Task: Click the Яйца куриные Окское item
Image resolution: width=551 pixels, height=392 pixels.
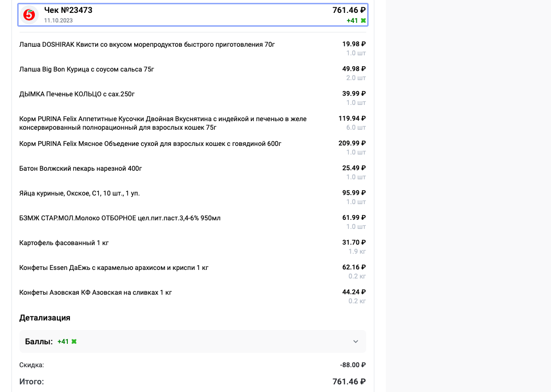Action: click(79, 194)
